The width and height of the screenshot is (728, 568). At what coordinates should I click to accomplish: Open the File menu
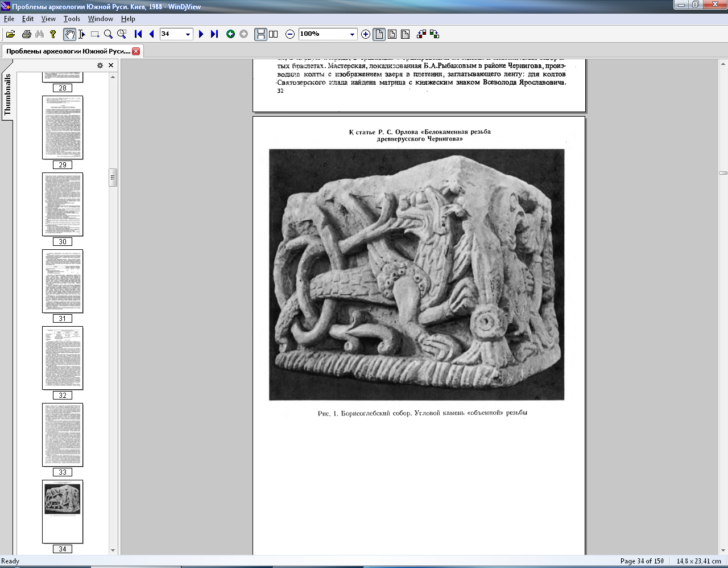point(9,19)
